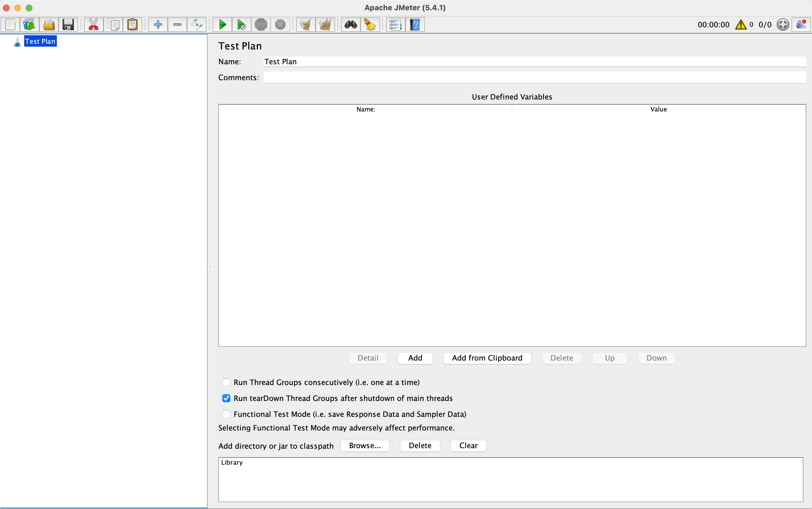The image size is (812, 509).
Task: Click the Save floppy disk icon
Action: click(68, 24)
